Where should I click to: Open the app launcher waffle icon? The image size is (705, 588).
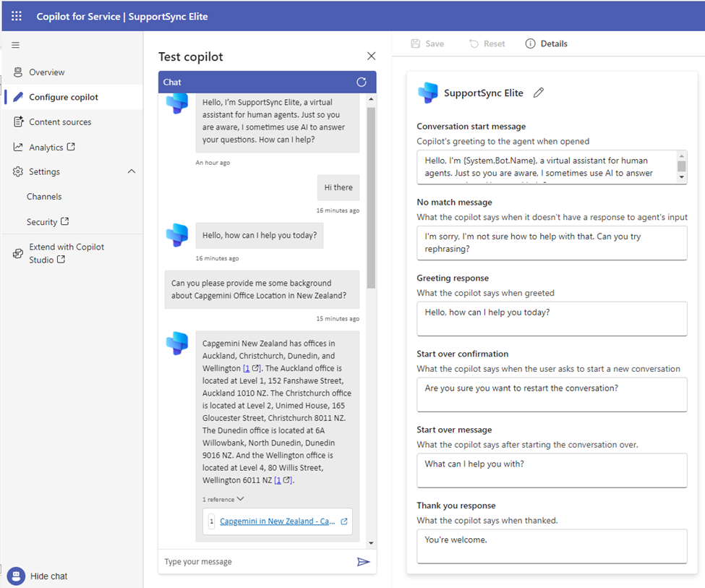17,16
